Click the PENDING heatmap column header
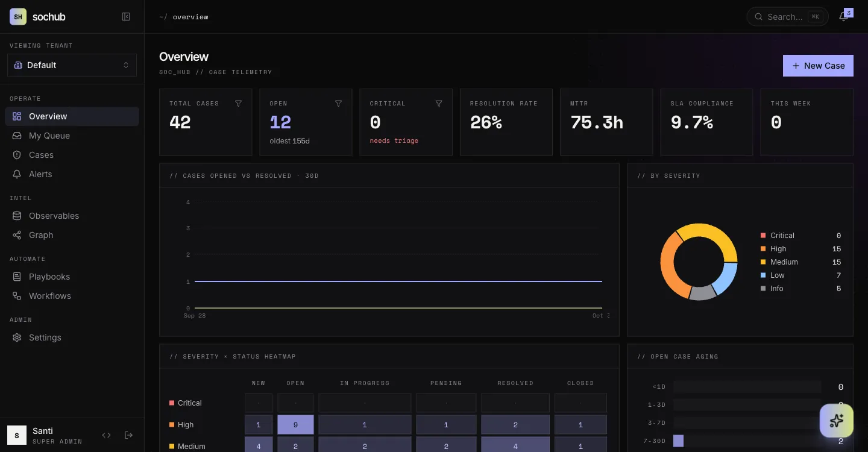This screenshot has width=868, height=452. [x=446, y=383]
